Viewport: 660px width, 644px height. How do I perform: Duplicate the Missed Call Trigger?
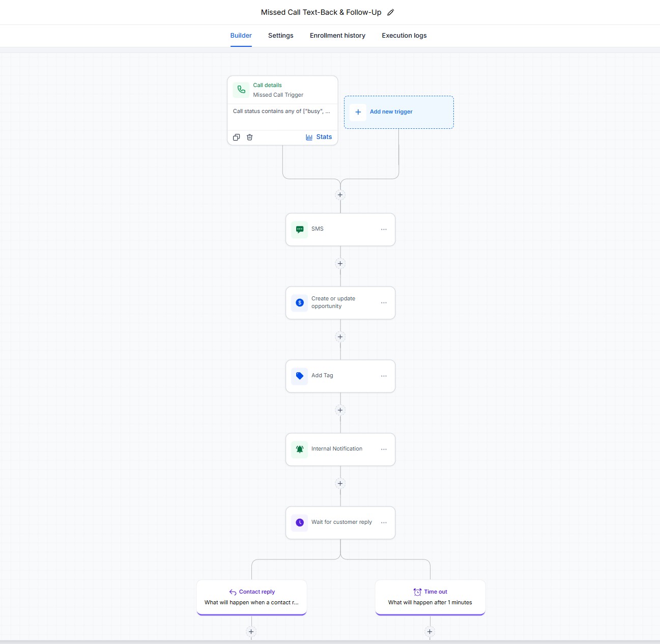pyautogui.click(x=236, y=137)
